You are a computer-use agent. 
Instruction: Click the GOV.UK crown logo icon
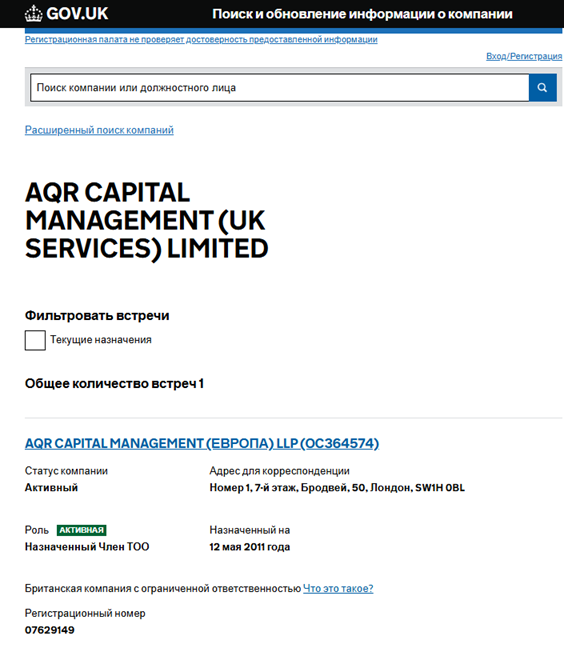(x=33, y=14)
